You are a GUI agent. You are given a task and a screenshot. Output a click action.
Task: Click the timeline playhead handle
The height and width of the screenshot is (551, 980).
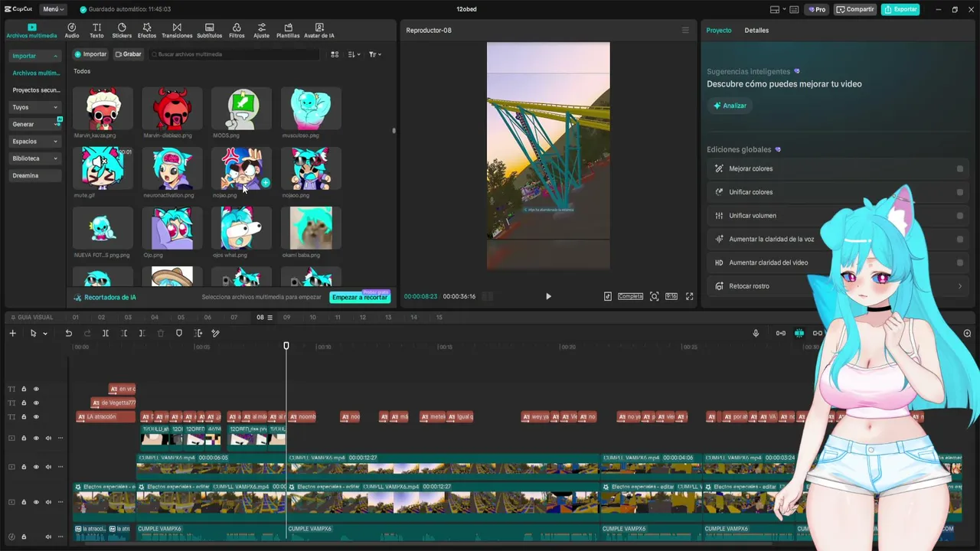point(286,346)
